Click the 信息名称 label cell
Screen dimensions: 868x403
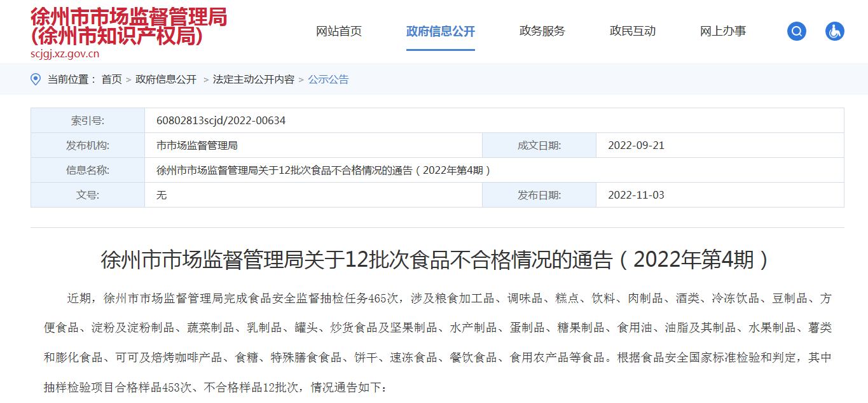click(88, 170)
